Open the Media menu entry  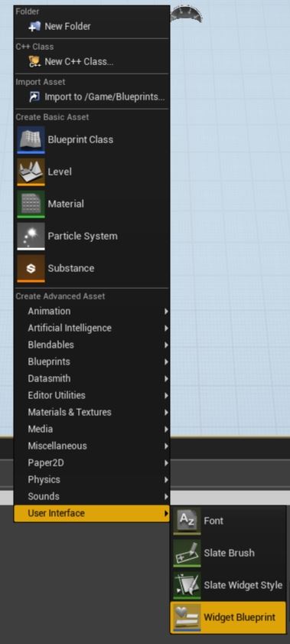[x=92, y=429]
